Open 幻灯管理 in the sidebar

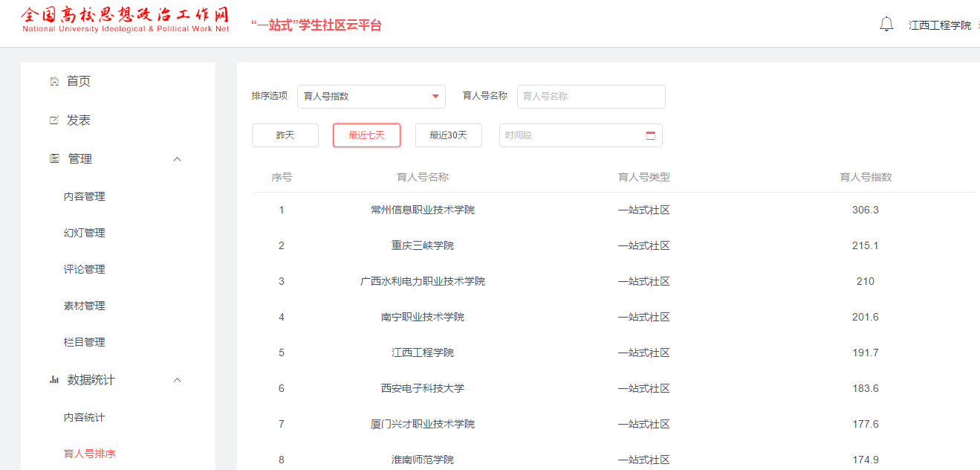point(85,233)
